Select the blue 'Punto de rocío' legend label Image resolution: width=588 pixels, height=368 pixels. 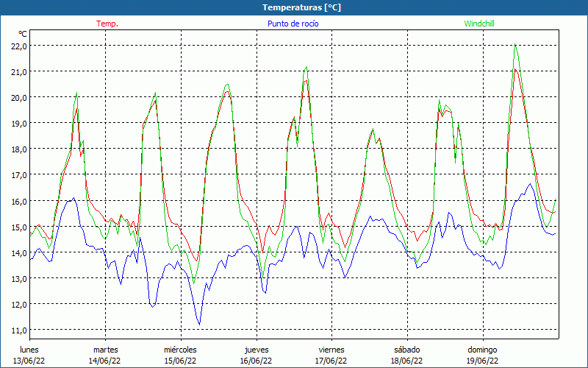[293, 24]
